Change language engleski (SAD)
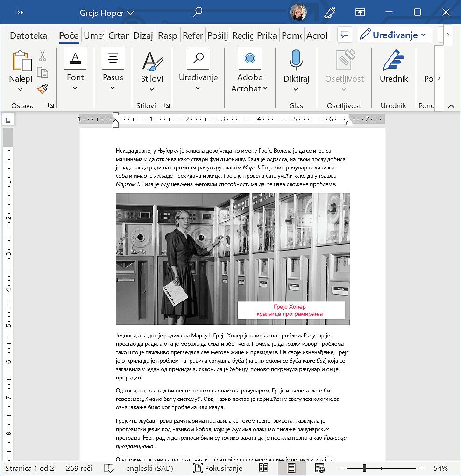This screenshot has width=461, height=476. 149,469
